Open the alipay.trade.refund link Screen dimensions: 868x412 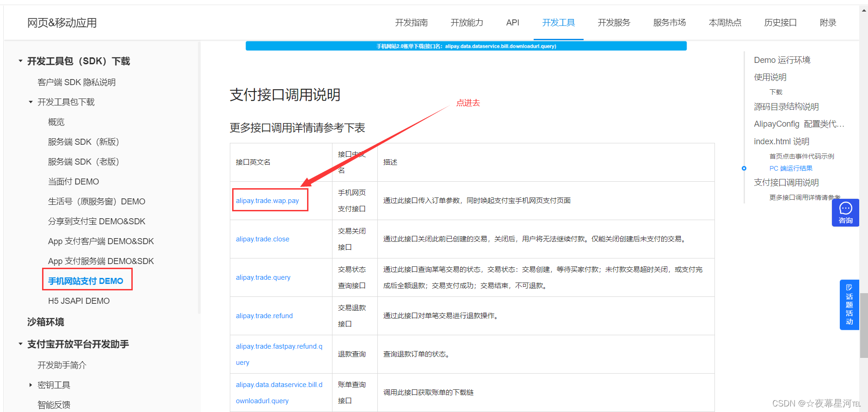[264, 316]
